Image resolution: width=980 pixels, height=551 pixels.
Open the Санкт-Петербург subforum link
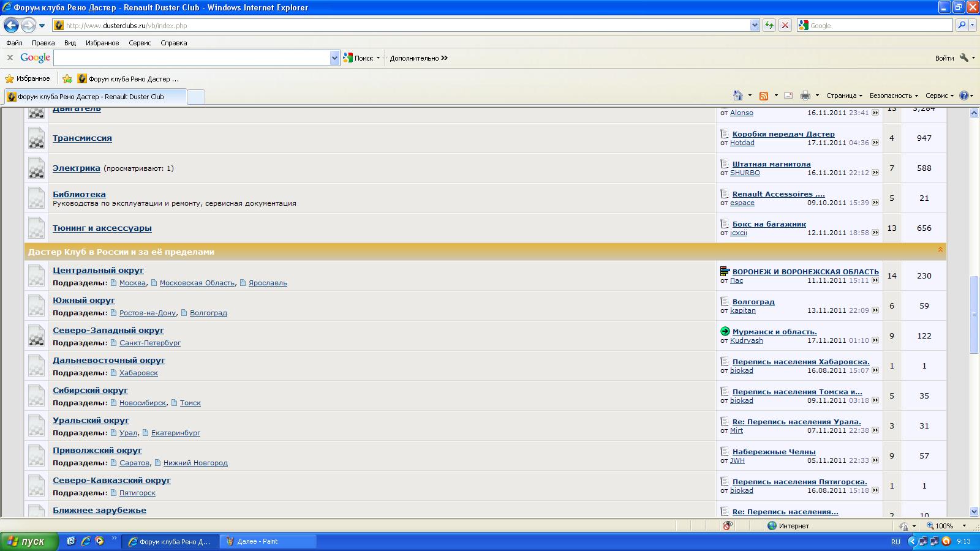150,343
